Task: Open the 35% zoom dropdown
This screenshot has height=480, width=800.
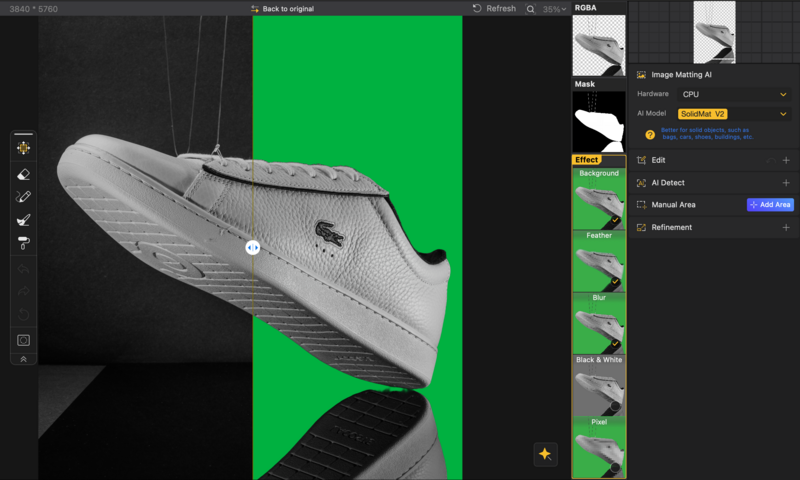Action: [555, 9]
